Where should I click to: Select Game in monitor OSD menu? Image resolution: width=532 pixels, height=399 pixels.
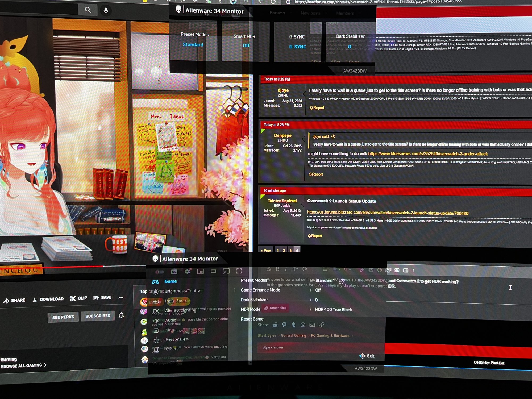pos(171,281)
